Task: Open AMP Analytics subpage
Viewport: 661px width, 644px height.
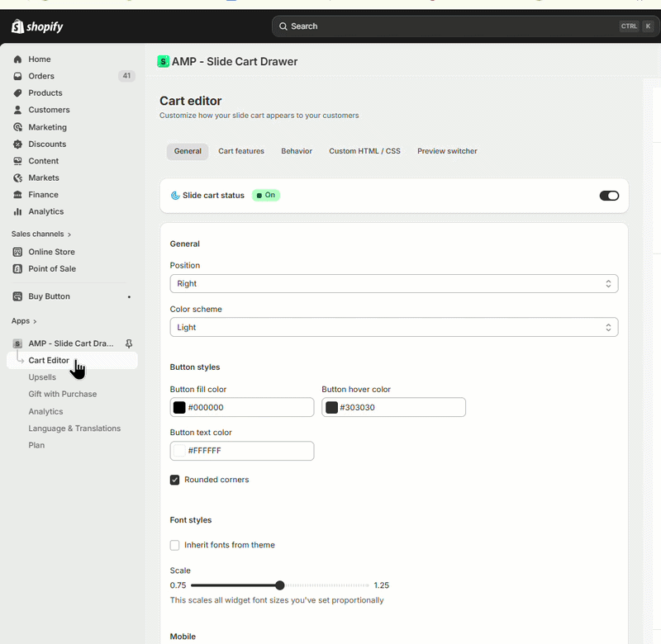Action: point(45,411)
